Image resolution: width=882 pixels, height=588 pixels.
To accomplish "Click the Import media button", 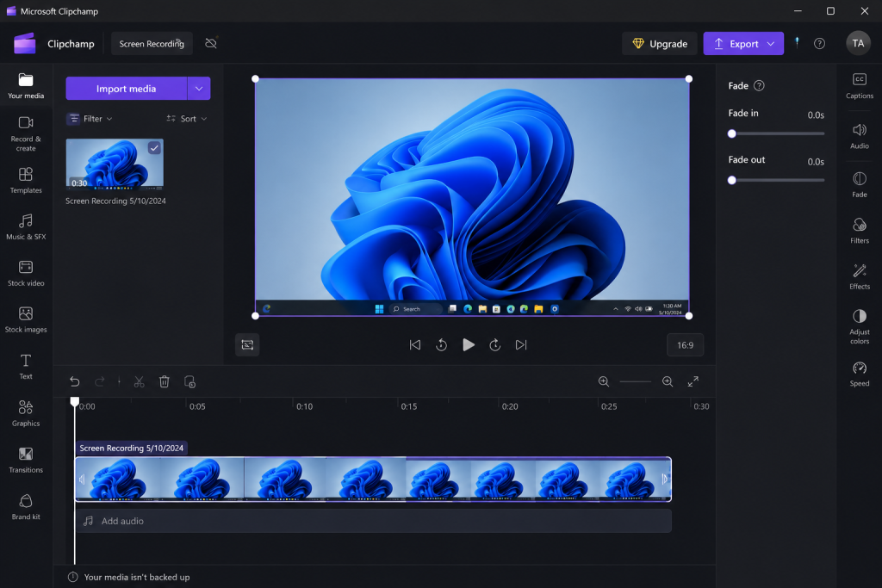I will 126,89.
